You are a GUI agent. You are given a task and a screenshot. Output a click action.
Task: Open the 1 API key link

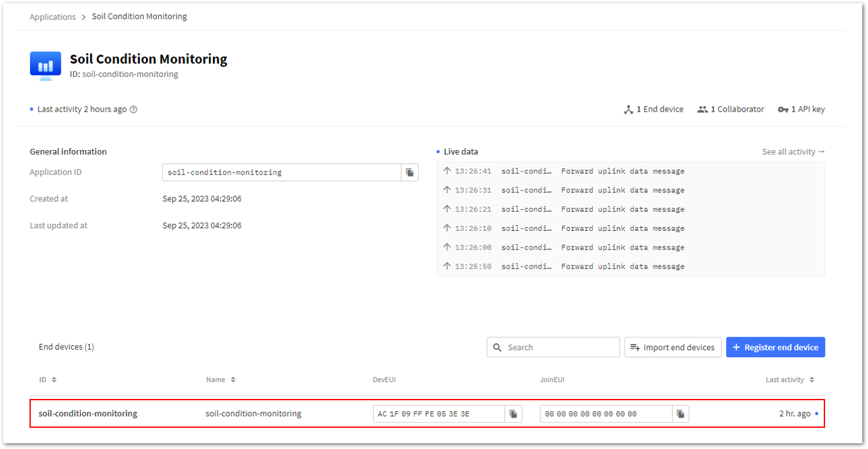click(801, 110)
